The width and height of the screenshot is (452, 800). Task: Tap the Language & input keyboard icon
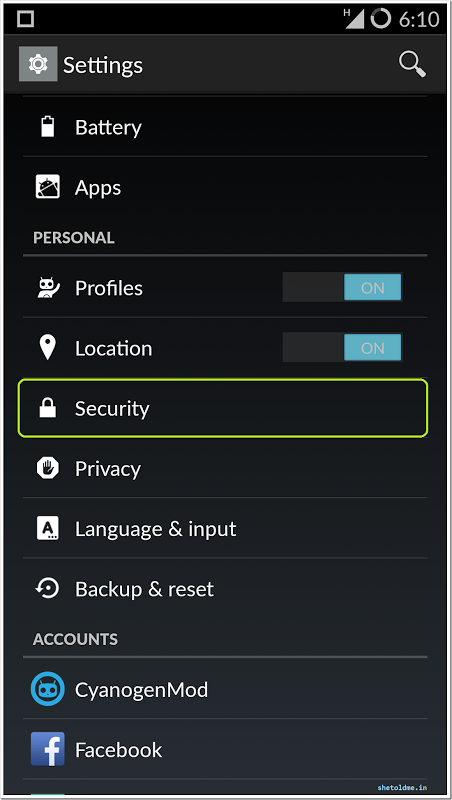tap(47, 528)
